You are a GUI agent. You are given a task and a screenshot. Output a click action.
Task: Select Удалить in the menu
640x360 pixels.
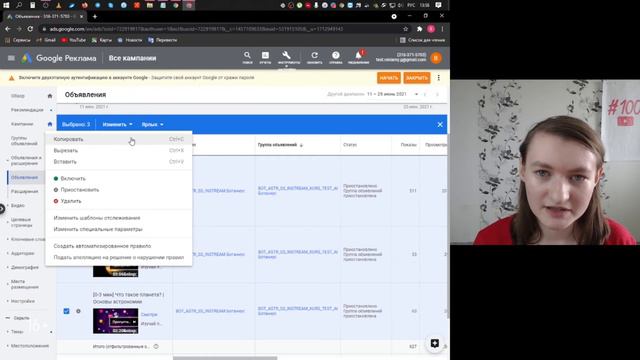click(118, 201)
